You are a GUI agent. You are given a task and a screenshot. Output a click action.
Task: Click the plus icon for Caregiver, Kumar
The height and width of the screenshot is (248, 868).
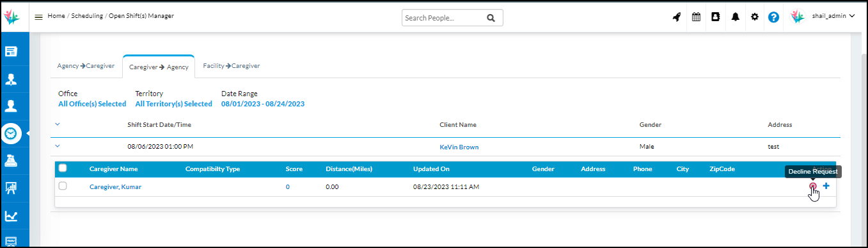coord(826,186)
